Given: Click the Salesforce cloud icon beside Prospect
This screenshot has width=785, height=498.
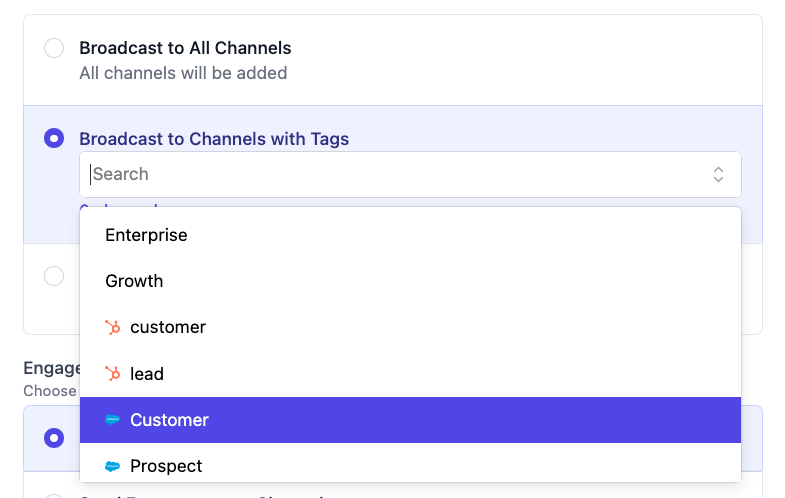Looking at the screenshot, I should tap(113, 466).
